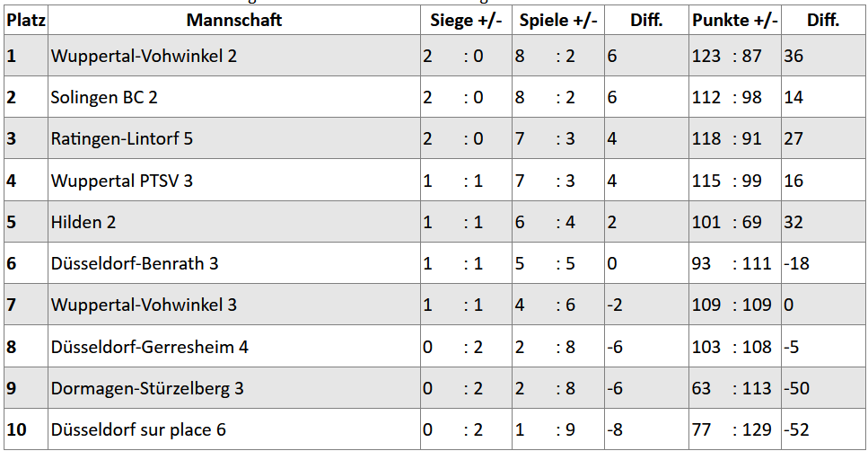Select Düsseldorf-Benrath 3 in the table
Viewport: 868px width, 451px height.
[234, 263]
